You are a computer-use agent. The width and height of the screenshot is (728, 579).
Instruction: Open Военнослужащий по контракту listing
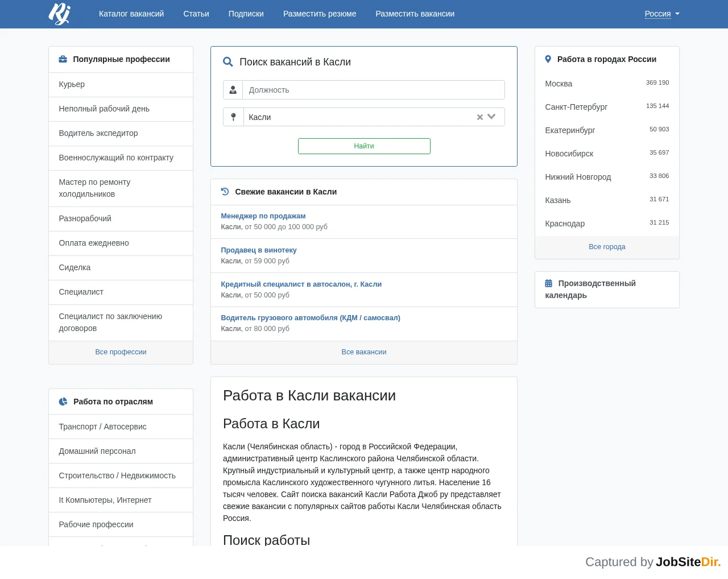coord(121,158)
